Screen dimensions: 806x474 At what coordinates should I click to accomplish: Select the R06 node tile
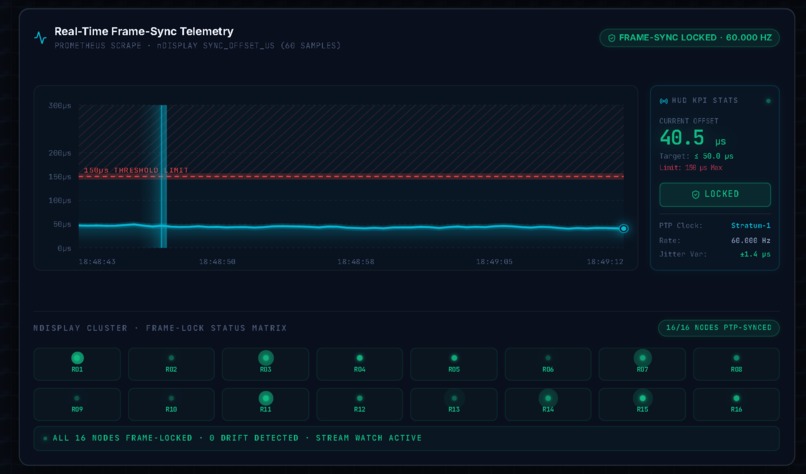tap(548, 363)
